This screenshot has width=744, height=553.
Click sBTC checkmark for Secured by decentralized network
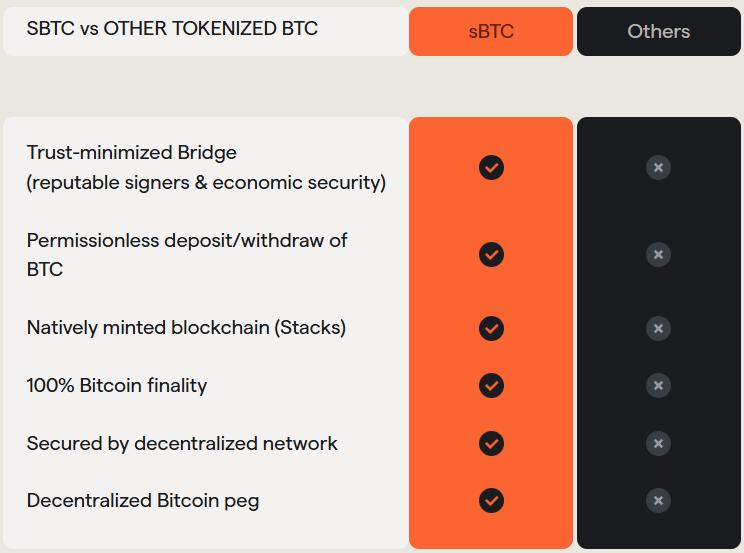point(491,443)
